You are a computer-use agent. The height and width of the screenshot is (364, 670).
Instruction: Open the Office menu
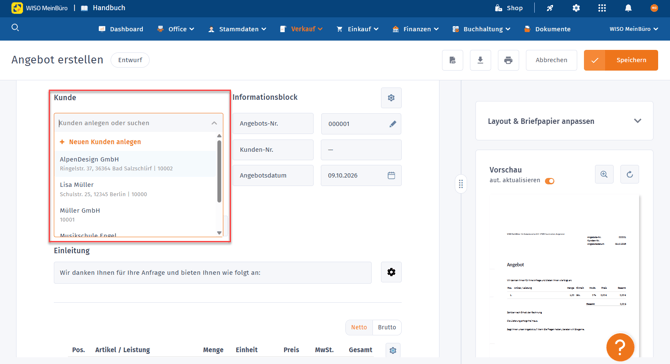pyautogui.click(x=176, y=29)
